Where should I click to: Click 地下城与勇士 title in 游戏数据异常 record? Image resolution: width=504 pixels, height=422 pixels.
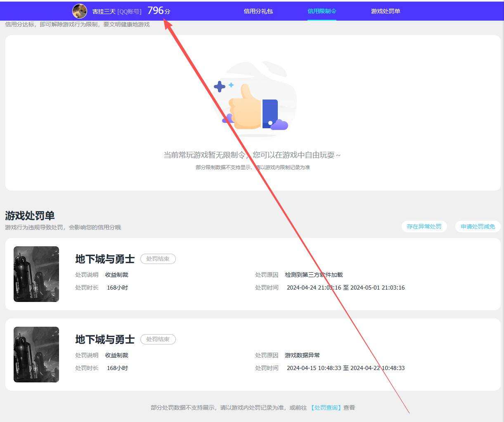click(x=105, y=339)
